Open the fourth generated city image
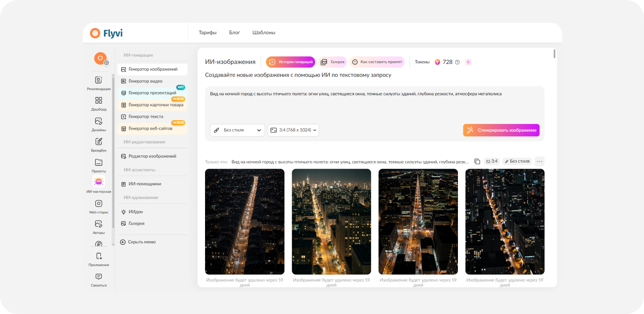The image size is (644, 314). pyautogui.click(x=505, y=221)
